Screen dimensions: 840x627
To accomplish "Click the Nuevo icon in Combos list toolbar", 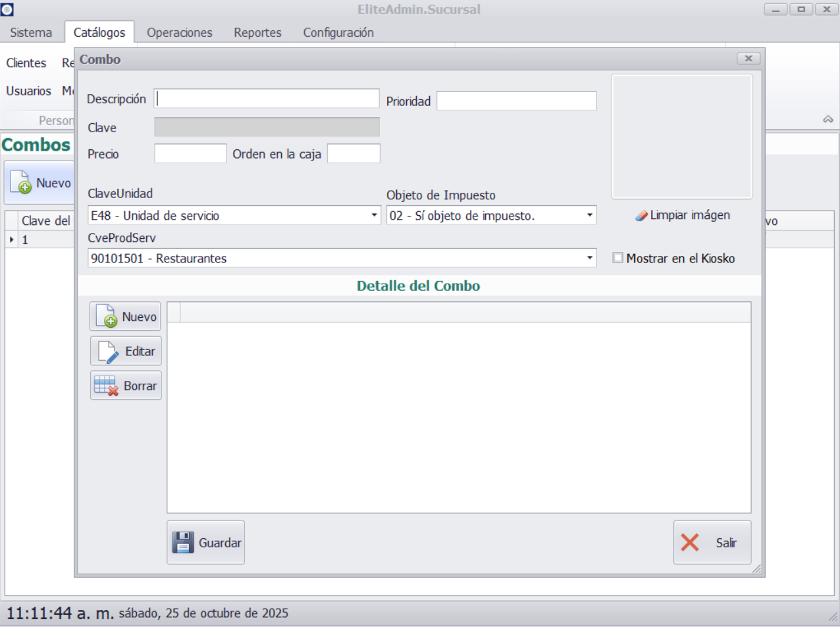I will point(20,183).
